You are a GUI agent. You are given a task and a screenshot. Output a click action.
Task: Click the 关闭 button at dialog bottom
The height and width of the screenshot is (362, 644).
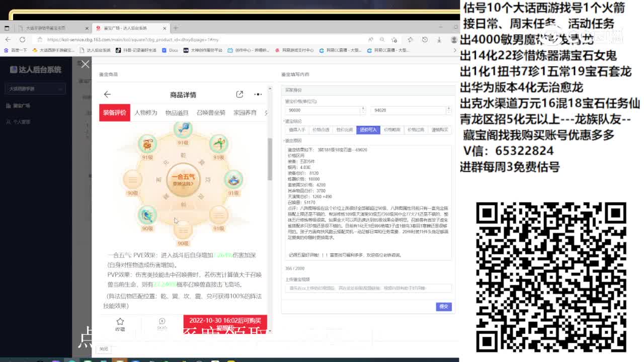coord(104,349)
